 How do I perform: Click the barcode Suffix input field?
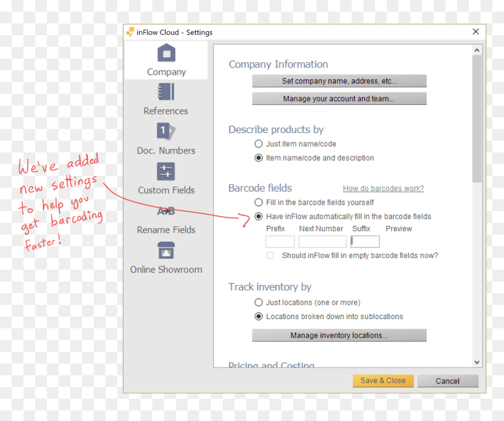coord(365,242)
